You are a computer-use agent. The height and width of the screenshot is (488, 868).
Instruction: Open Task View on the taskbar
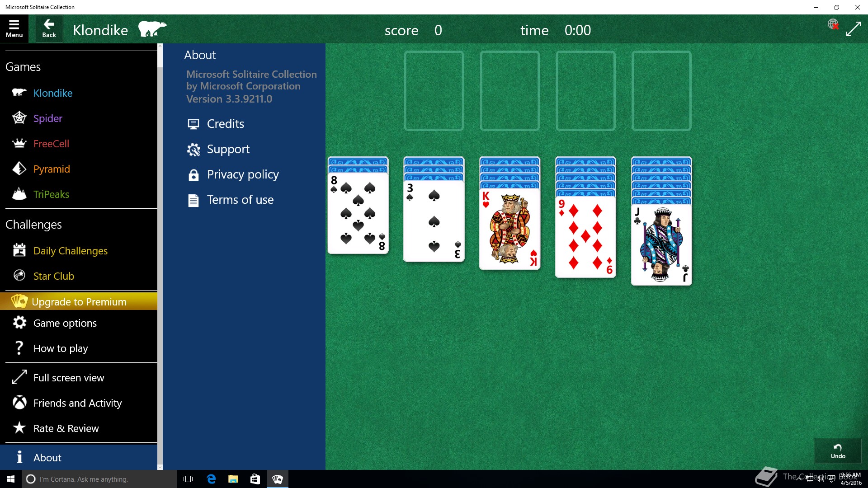188,479
